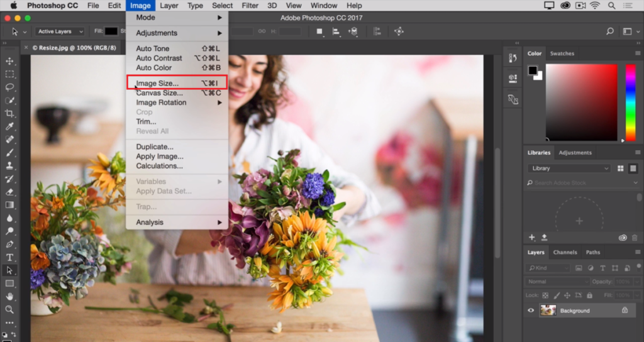Screen dimensions: 644x342
Task: Switch Libraries panel to grid view
Action: click(x=621, y=168)
